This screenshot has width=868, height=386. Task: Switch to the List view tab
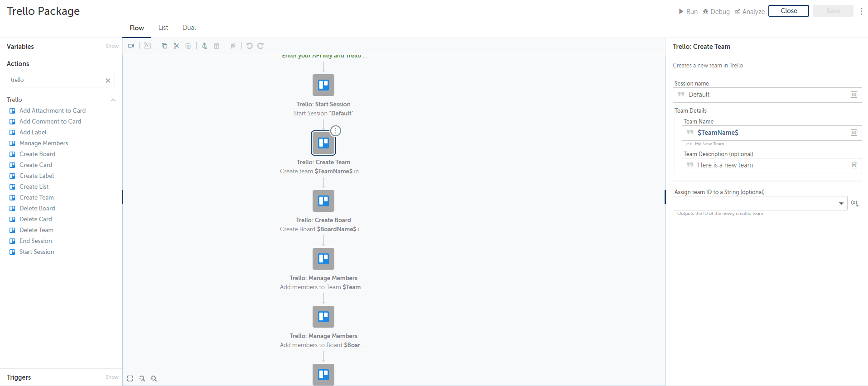pos(163,28)
